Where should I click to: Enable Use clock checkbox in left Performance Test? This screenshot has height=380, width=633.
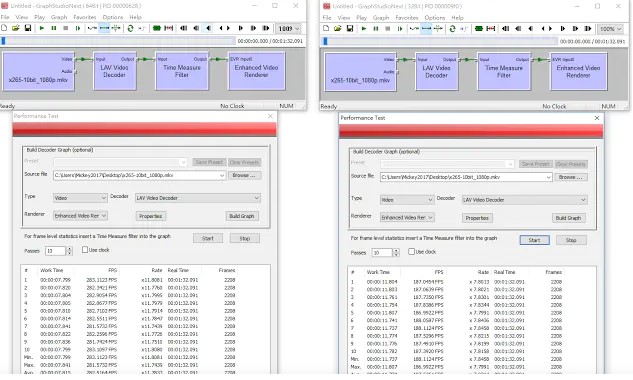85,250
